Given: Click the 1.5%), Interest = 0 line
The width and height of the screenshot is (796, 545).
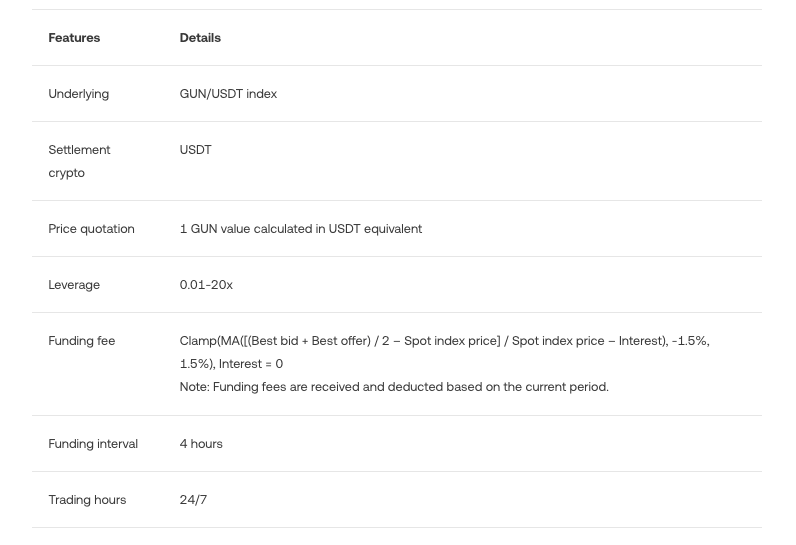Looking at the screenshot, I should pyautogui.click(x=231, y=364).
